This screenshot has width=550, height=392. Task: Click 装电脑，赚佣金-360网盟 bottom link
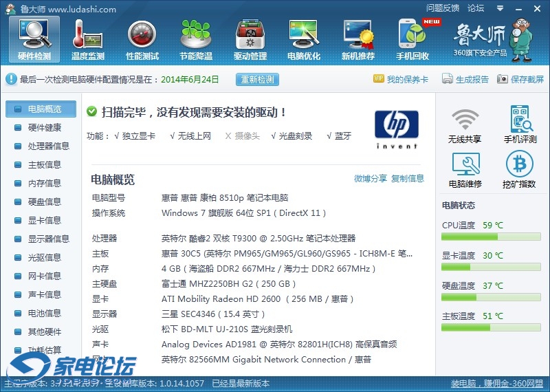[496, 384]
